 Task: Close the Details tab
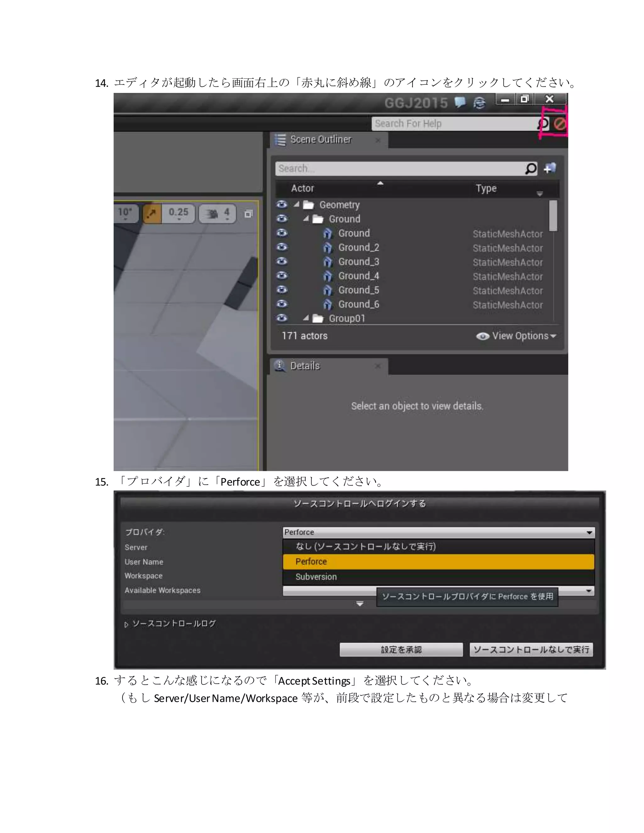click(378, 366)
